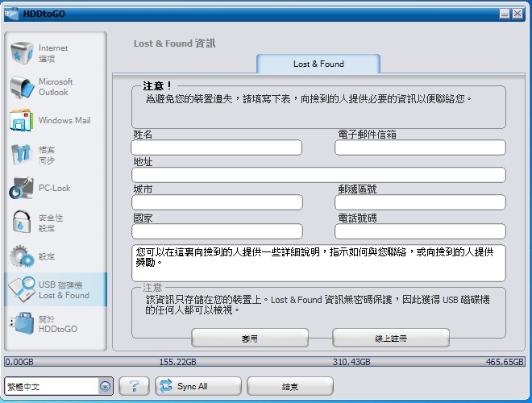Focus the 國家 (country) input field
The image size is (532, 403).
[217, 231]
